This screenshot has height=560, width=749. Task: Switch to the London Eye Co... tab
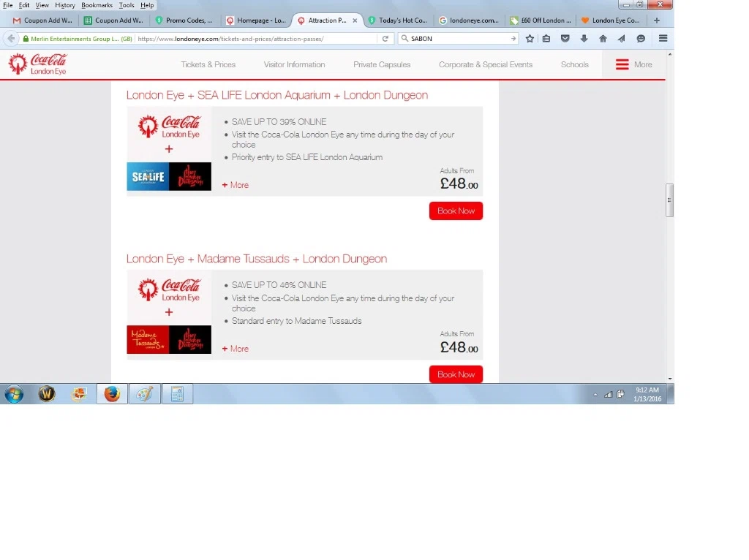coord(612,20)
